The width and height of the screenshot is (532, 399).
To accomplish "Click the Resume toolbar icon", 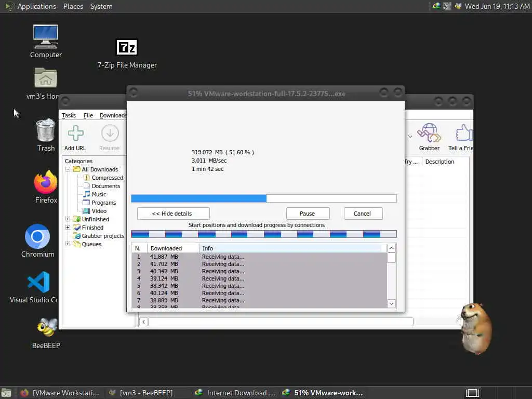I will (x=110, y=138).
